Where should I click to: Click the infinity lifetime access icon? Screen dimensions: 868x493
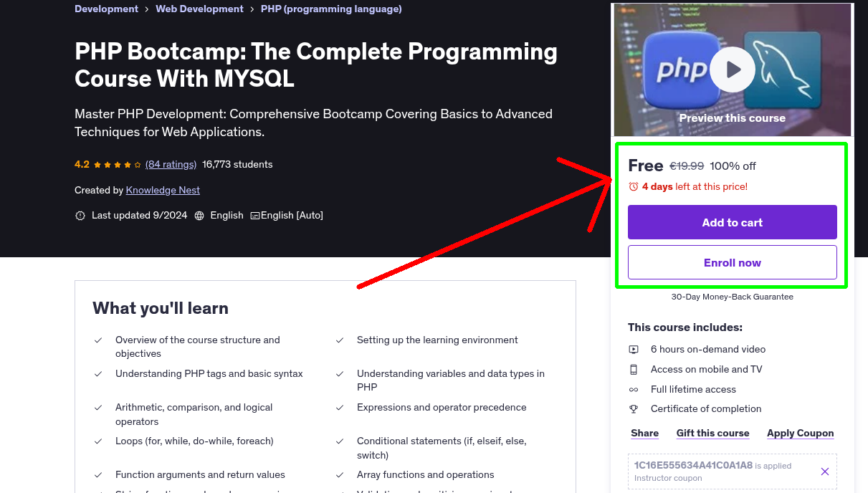[x=634, y=390]
